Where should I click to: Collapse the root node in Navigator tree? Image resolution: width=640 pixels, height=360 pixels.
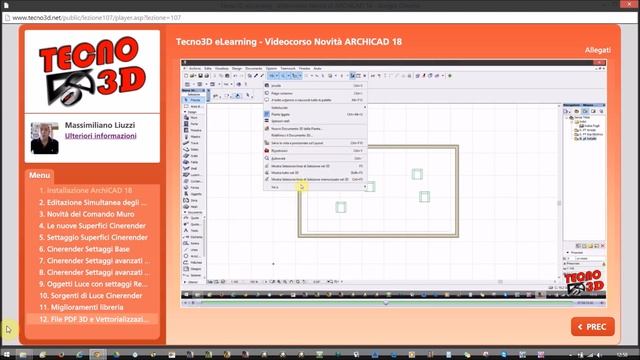pyautogui.click(x=567, y=118)
